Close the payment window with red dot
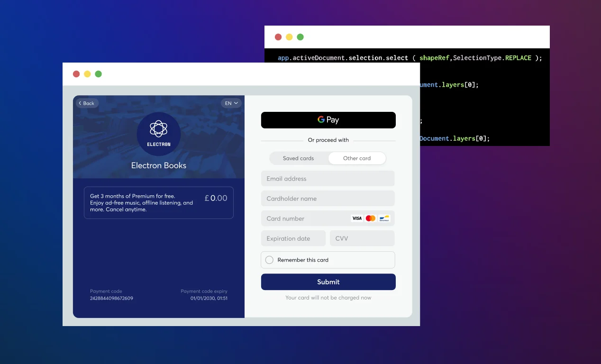This screenshot has height=364, width=601. tap(76, 74)
